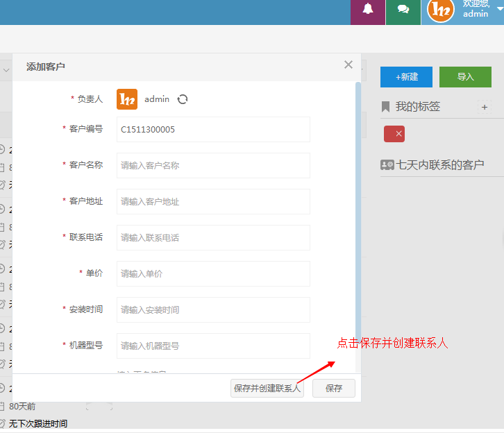
Task: Click the admin avatar in top bar
Action: 440,10
